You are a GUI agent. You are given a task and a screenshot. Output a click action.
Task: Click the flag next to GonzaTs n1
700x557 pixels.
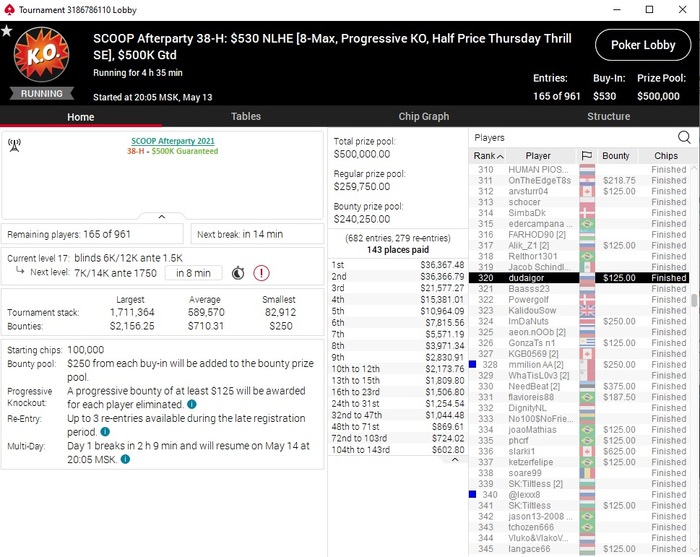(587, 343)
